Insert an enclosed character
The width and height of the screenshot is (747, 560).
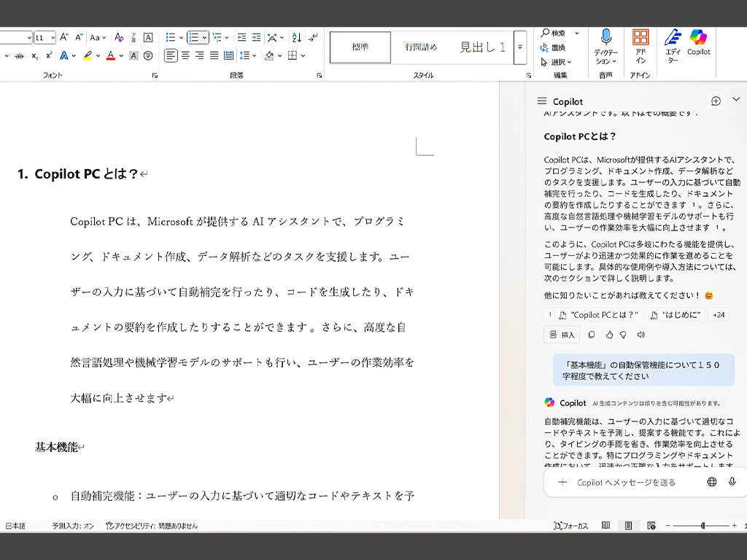[x=148, y=55]
